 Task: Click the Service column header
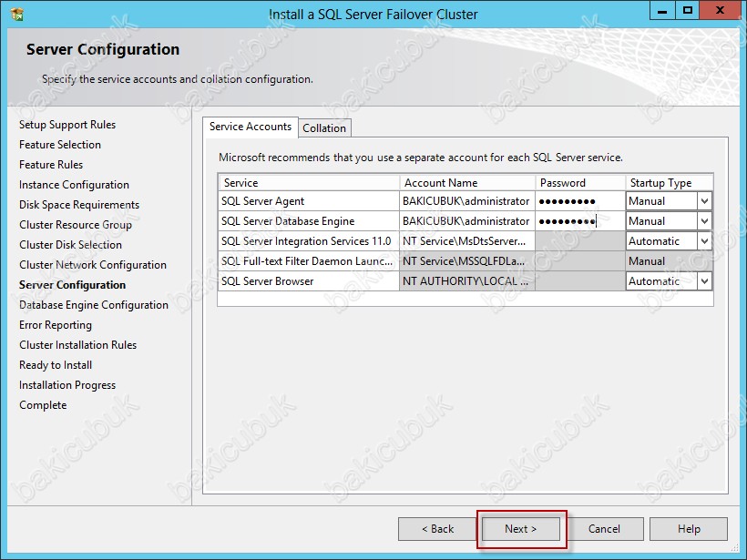(309, 183)
